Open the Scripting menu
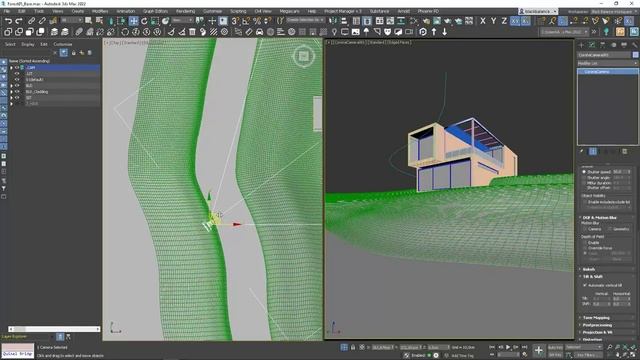 point(238,11)
